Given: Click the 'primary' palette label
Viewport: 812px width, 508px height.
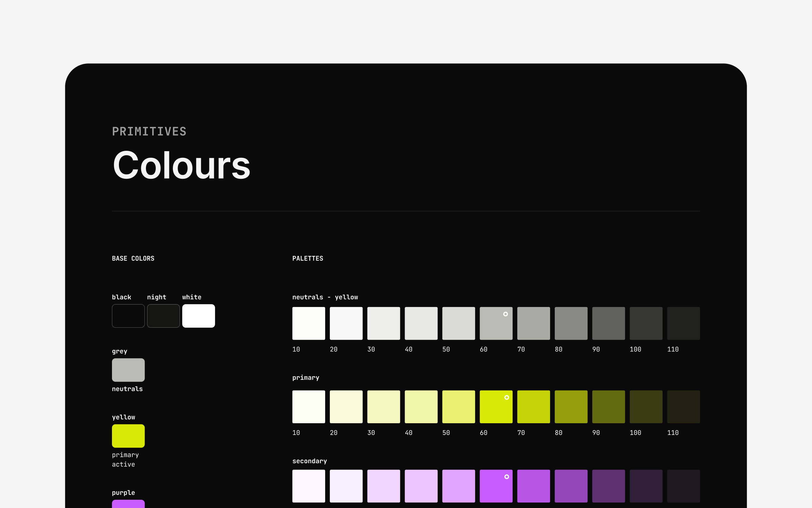Looking at the screenshot, I should [x=306, y=378].
